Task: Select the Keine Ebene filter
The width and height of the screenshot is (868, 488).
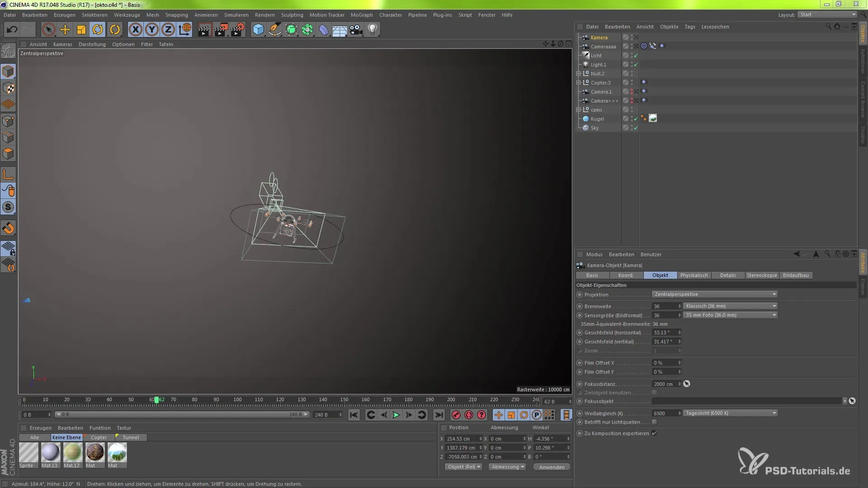Action: click(x=66, y=437)
